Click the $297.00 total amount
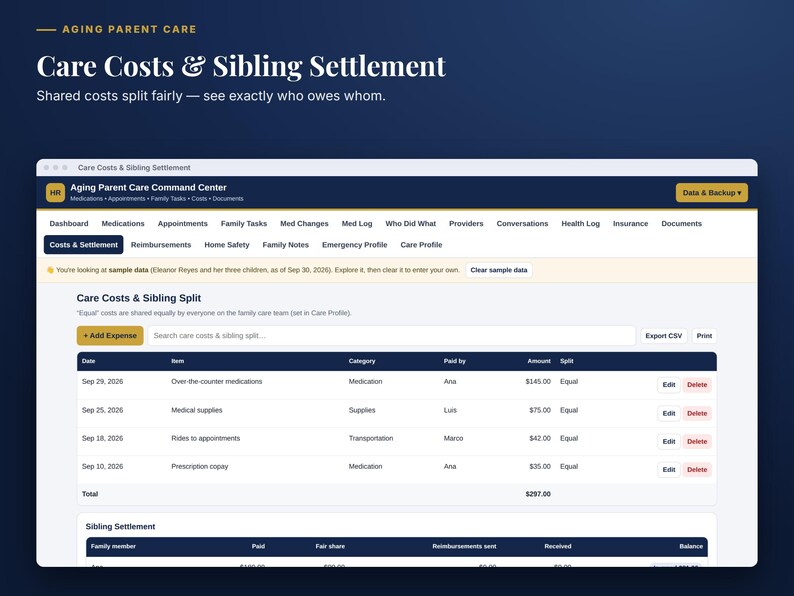794x596 pixels. pos(538,494)
